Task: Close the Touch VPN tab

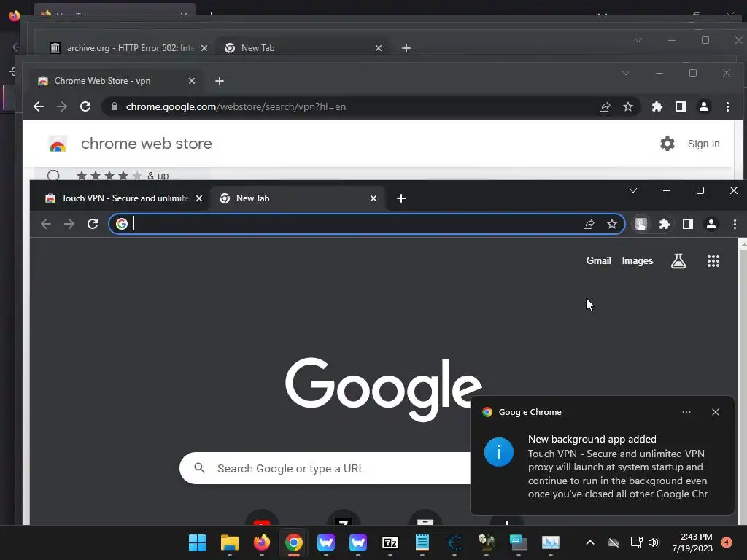Action: [x=199, y=198]
